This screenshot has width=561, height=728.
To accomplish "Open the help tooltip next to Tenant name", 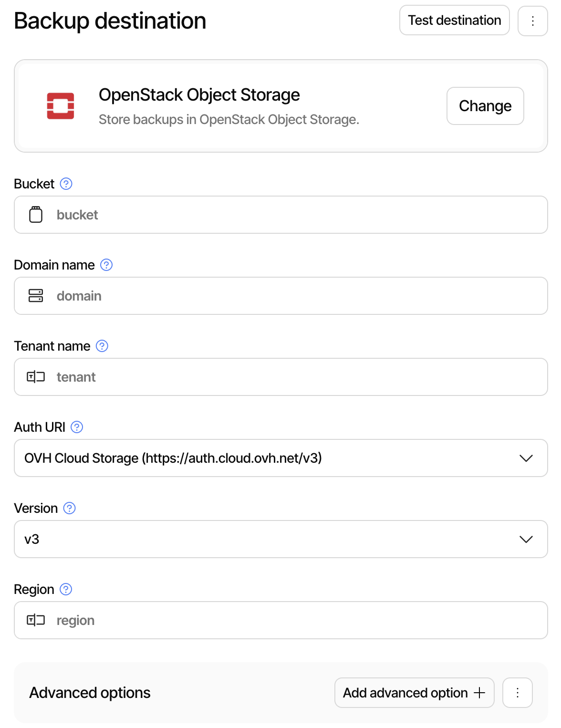I will 101,346.
